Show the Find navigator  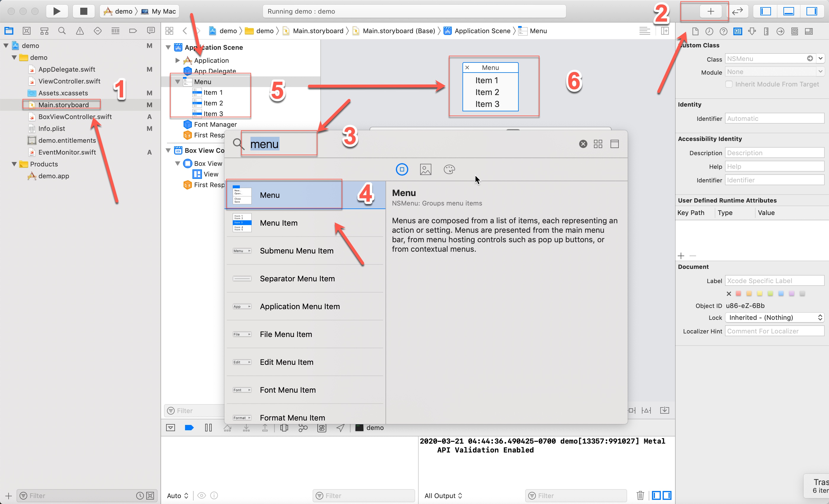pos(62,31)
